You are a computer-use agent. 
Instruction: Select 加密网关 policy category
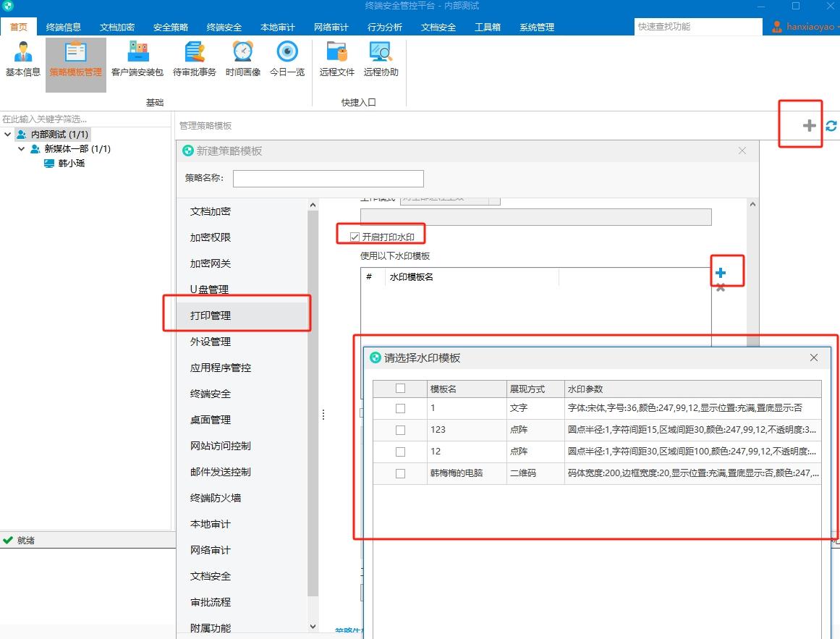242,263
